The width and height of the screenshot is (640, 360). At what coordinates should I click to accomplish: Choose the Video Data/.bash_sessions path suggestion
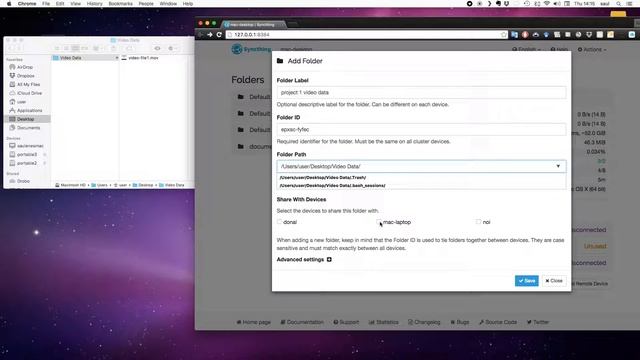pos(333,185)
